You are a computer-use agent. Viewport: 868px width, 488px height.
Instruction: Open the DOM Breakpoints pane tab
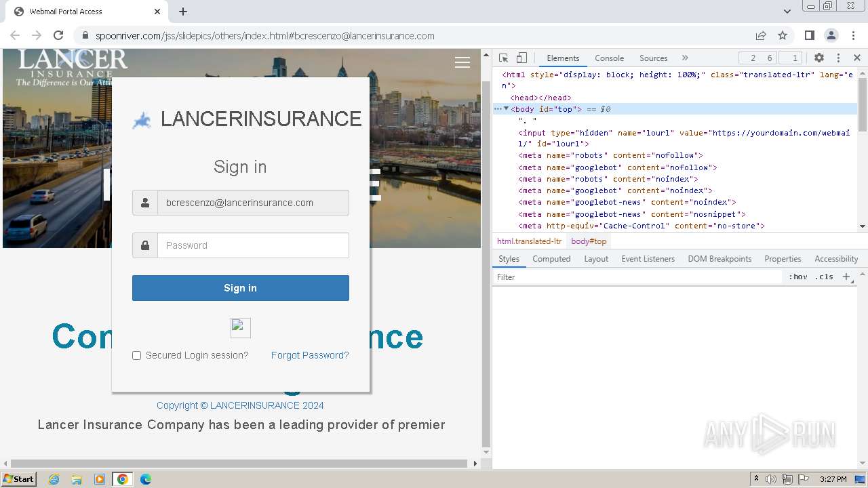[x=719, y=259]
